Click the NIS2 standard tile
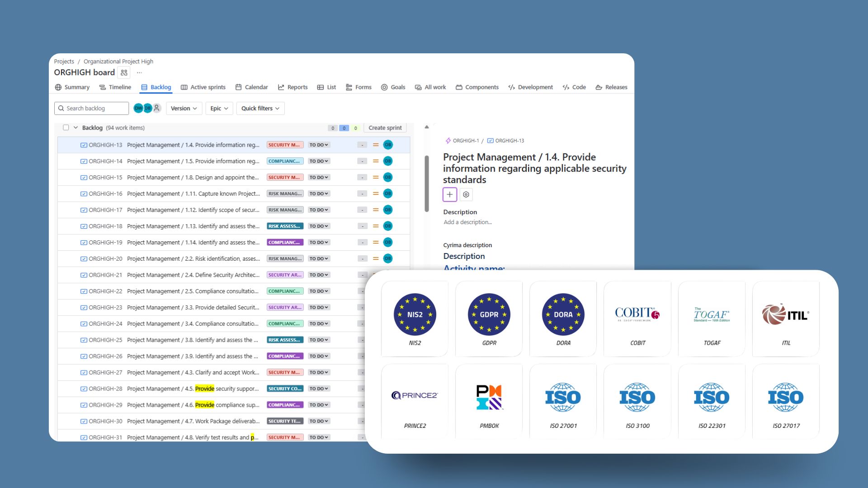This screenshot has width=868, height=488. tap(415, 319)
